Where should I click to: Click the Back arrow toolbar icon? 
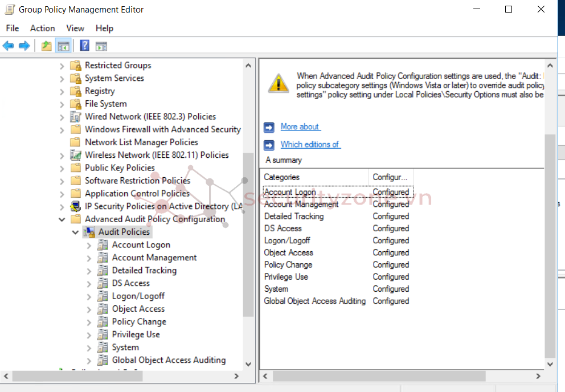tap(8, 46)
